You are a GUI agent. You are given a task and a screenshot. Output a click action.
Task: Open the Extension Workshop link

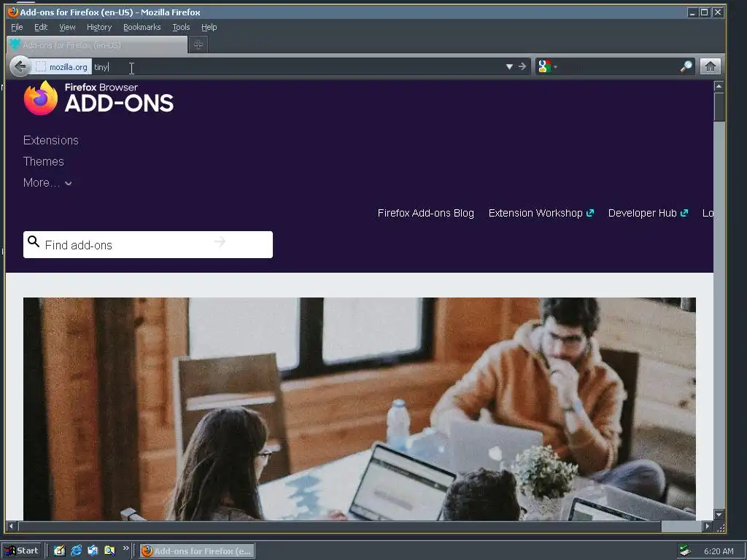(541, 213)
